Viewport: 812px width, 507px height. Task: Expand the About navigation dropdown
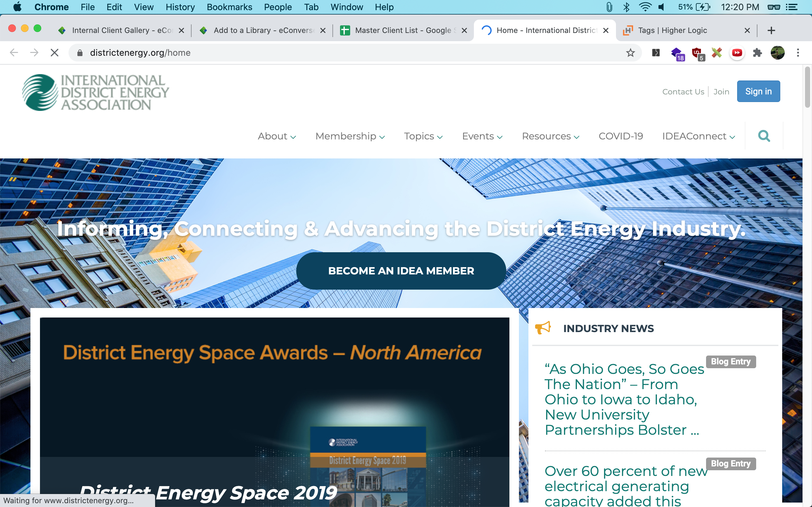pyautogui.click(x=277, y=136)
